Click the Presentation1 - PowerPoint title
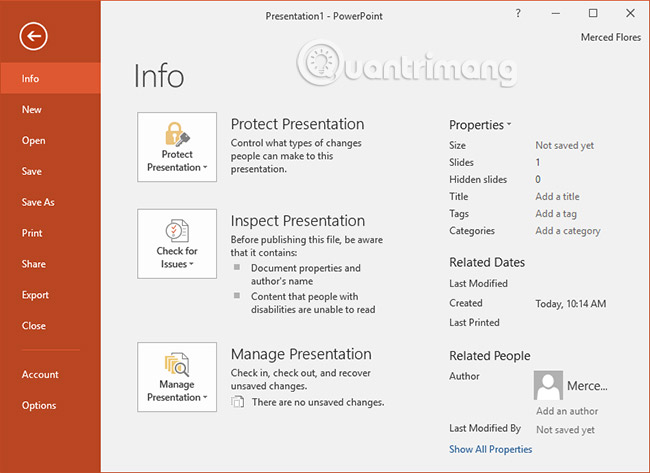650x473 pixels. click(324, 16)
